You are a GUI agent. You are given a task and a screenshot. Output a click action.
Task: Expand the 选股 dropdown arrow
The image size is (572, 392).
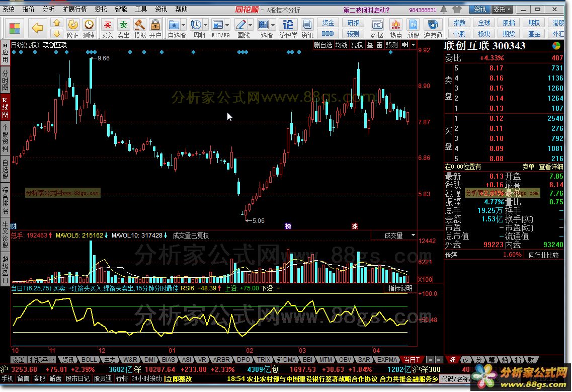[273, 25]
